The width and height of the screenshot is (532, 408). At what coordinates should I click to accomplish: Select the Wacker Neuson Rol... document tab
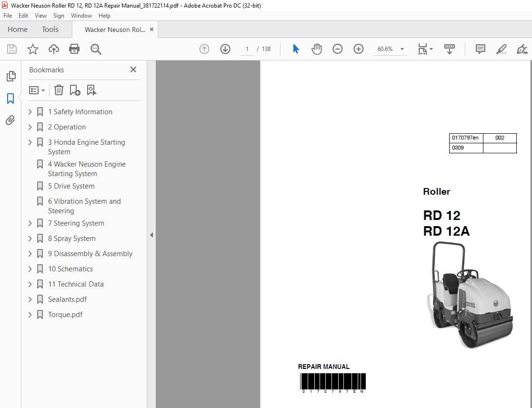tap(115, 30)
